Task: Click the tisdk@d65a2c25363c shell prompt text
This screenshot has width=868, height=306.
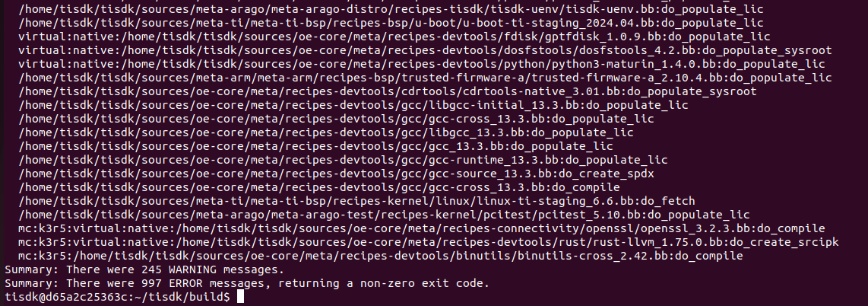Action: 117,297
